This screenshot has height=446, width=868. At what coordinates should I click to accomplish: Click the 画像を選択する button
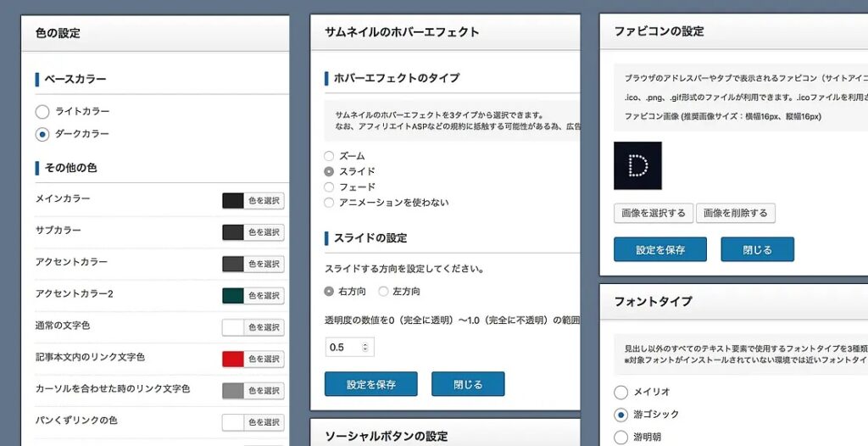click(654, 214)
